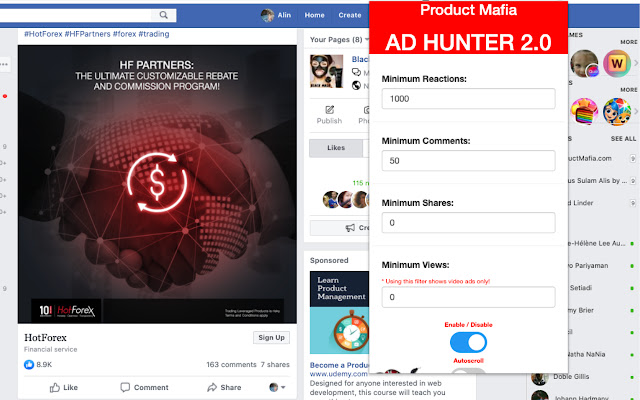The width and height of the screenshot is (640, 400).
Task: Click the Minimum Comments input field
Action: [468, 161]
